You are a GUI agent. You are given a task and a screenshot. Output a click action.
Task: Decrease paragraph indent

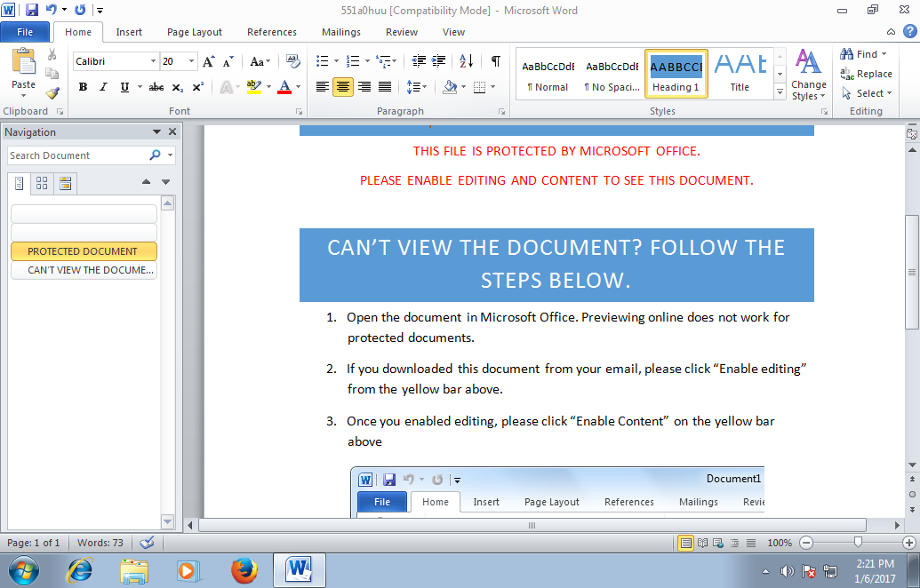pyautogui.click(x=419, y=61)
